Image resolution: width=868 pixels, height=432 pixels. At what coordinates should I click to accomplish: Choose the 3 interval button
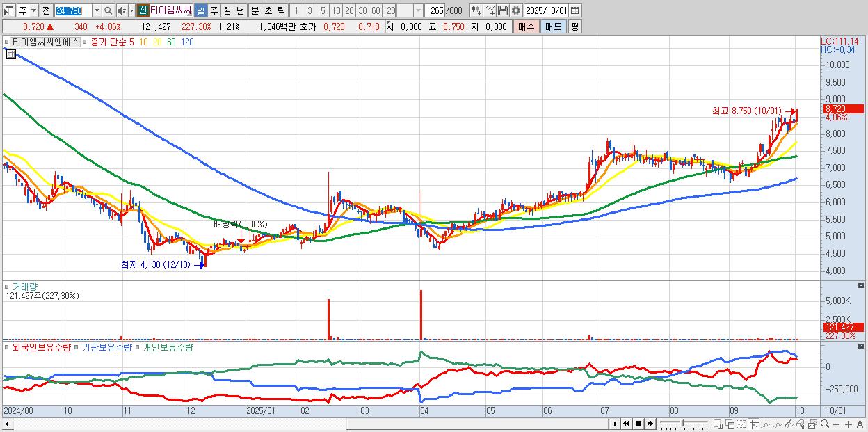coord(310,10)
